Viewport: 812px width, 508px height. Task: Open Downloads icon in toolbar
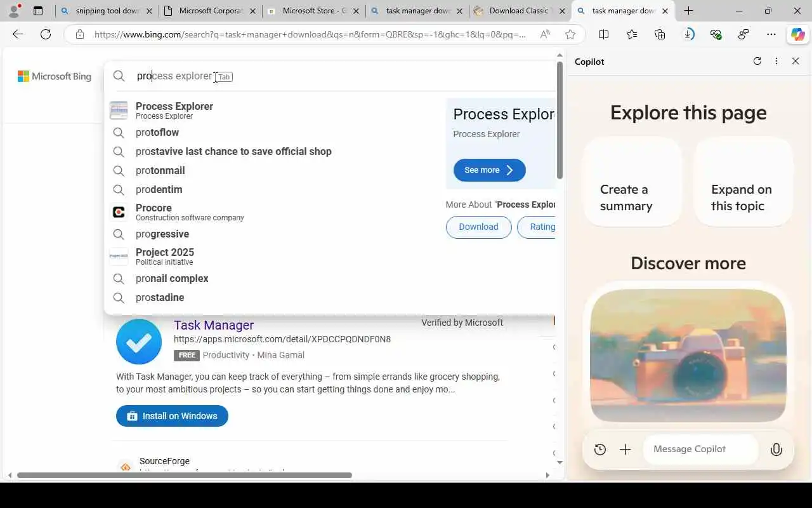[688, 34]
